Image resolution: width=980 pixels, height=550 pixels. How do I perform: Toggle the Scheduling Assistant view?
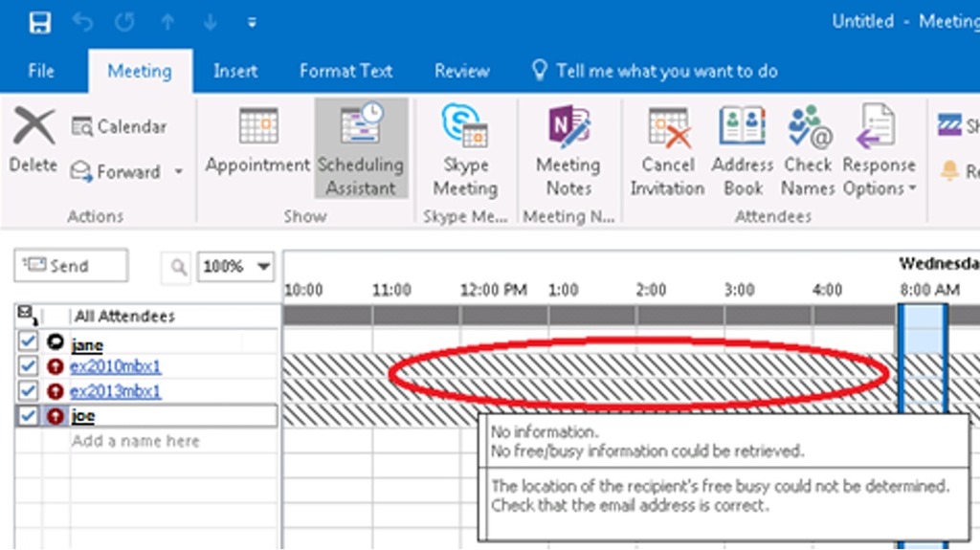tap(361, 149)
